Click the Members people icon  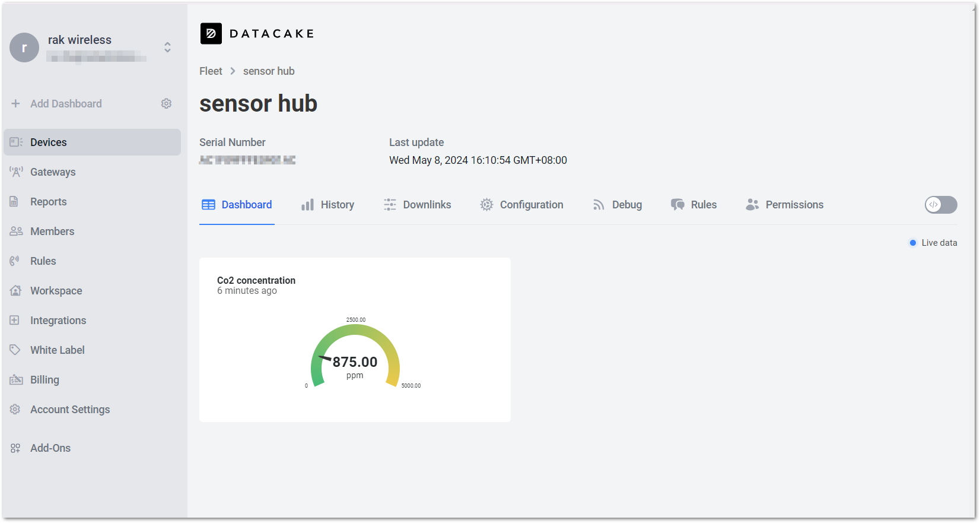pos(16,232)
